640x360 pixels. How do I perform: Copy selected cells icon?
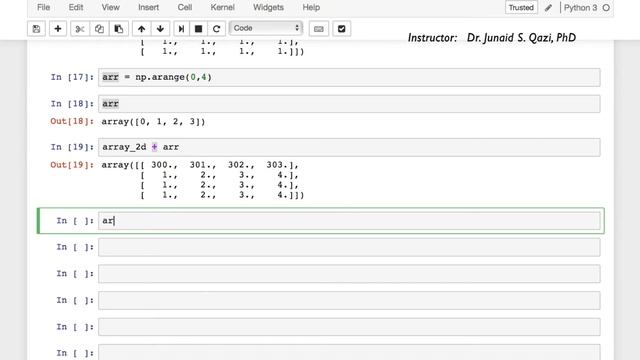coord(99,29)
